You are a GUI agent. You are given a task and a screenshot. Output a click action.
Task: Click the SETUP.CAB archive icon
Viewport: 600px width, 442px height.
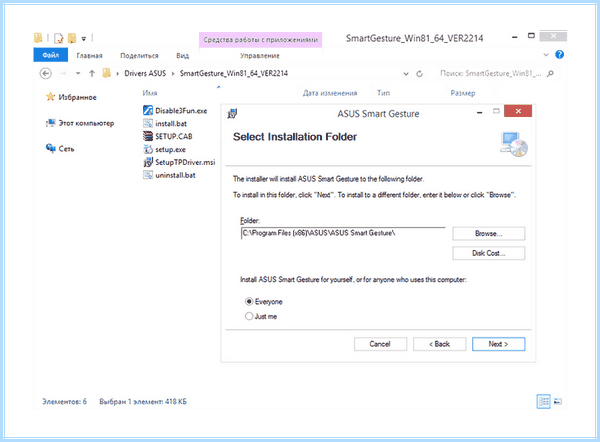tap(148, 136)
